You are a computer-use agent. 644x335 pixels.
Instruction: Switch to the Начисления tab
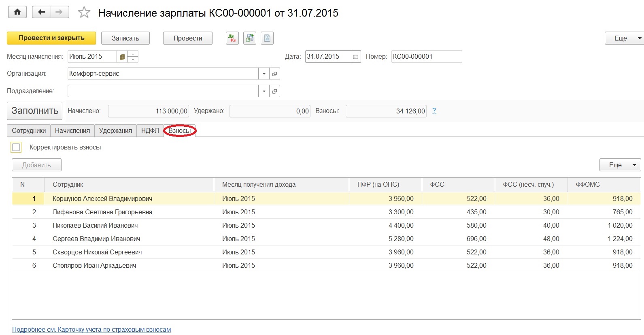click(72, 130)
